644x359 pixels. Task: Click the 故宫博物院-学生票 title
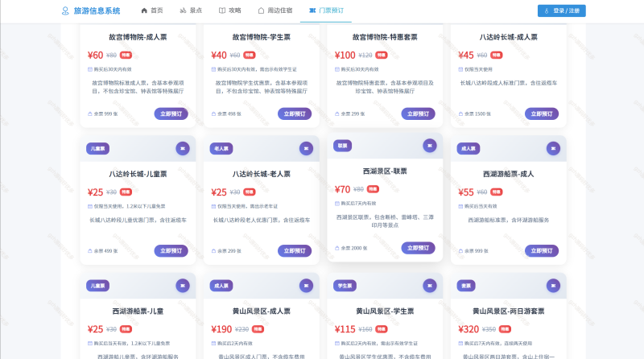(x=261, y=37)
